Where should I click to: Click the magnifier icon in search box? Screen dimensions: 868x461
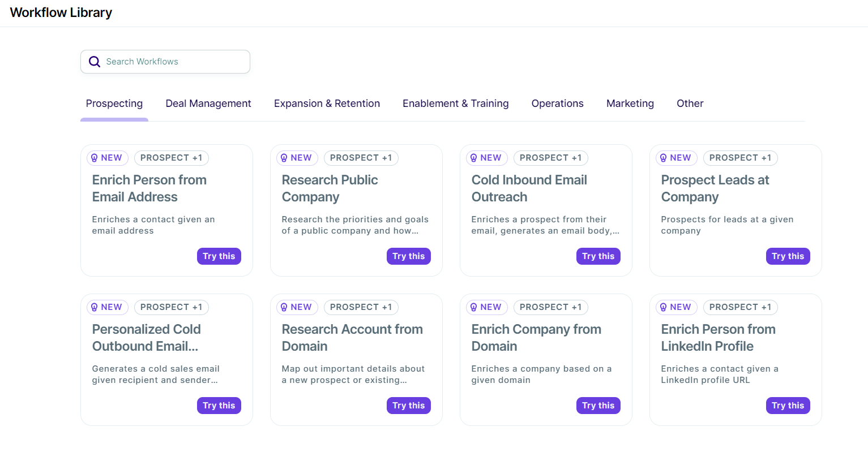click(x=95, y=62)
